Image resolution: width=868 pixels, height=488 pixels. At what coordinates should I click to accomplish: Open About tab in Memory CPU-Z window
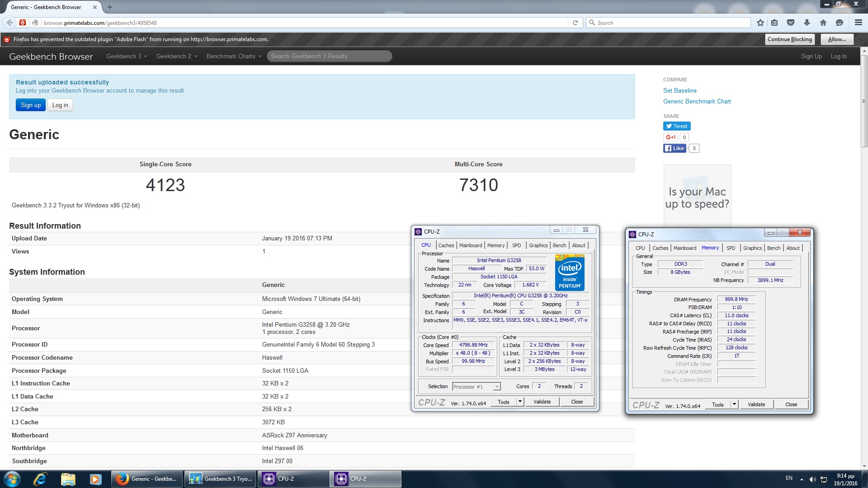click(793, 248)
